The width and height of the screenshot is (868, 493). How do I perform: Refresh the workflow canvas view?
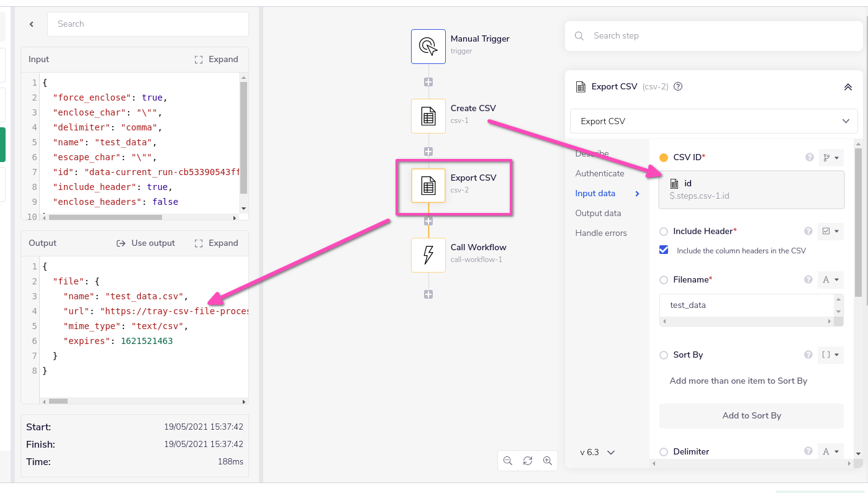pos(528,461)
